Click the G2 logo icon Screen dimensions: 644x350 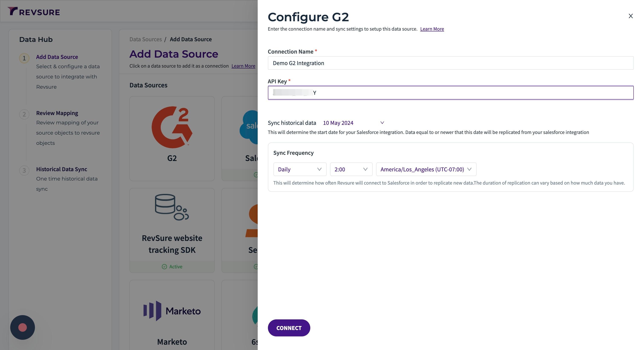[172, 127]
